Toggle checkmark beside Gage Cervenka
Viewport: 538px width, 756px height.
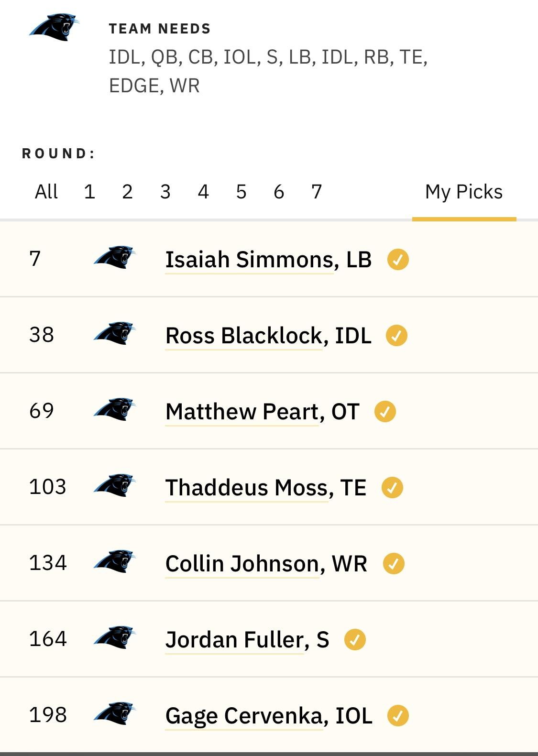[x=398, y=716]
